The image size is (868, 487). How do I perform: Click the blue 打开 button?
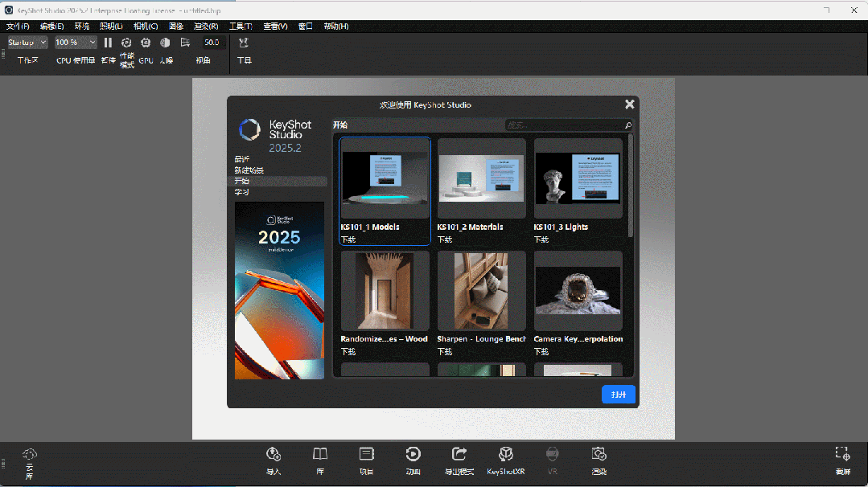tap(619, 395)
